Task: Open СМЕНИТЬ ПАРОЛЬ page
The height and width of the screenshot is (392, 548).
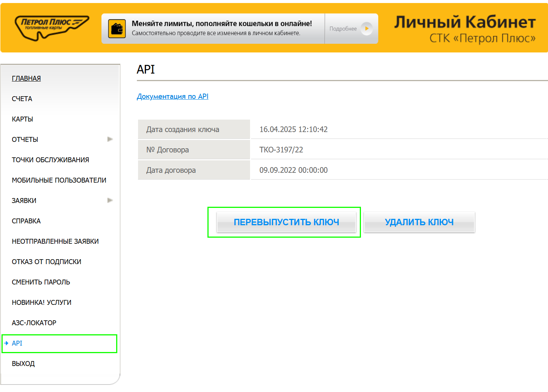Action: pos(41,282)
